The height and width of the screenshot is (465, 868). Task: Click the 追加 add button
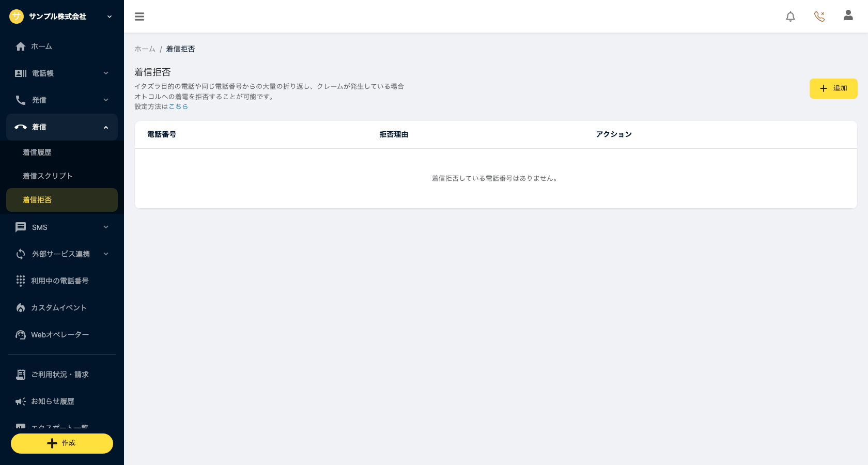pos(833,88)
